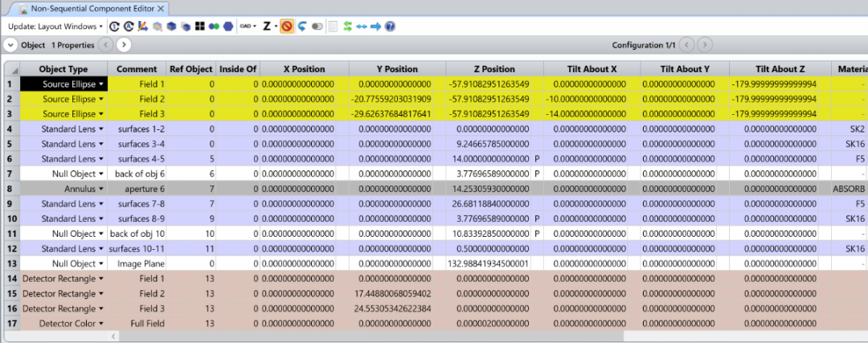Click the black four-square grid icon
This screenshot has width=868, height=343.
(x=200, y=26)
